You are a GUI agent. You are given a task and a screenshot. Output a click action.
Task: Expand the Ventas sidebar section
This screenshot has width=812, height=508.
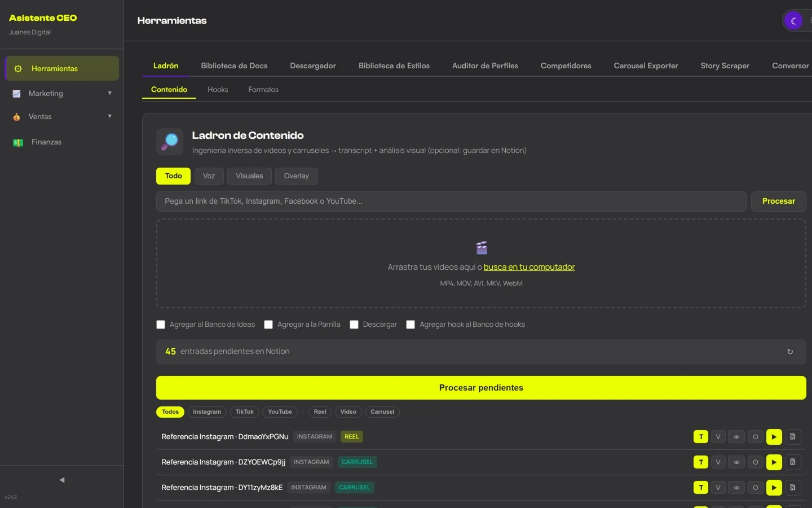[x=62, y=117]
